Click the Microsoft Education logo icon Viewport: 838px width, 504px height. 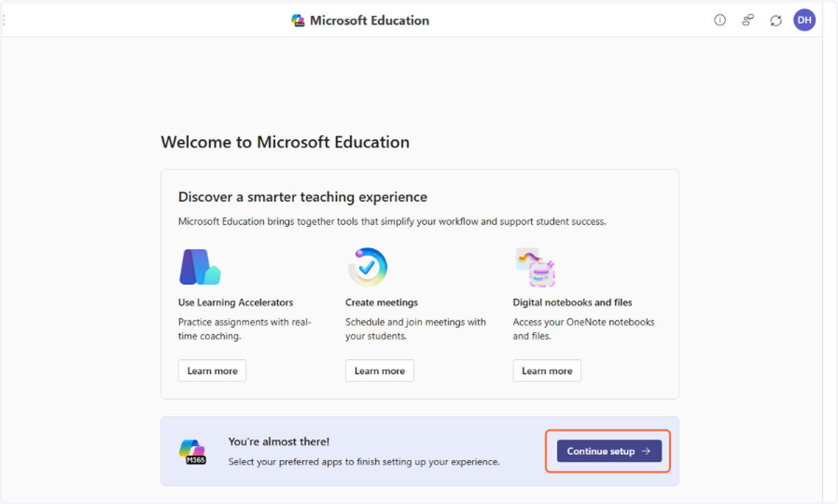[298, 20]
